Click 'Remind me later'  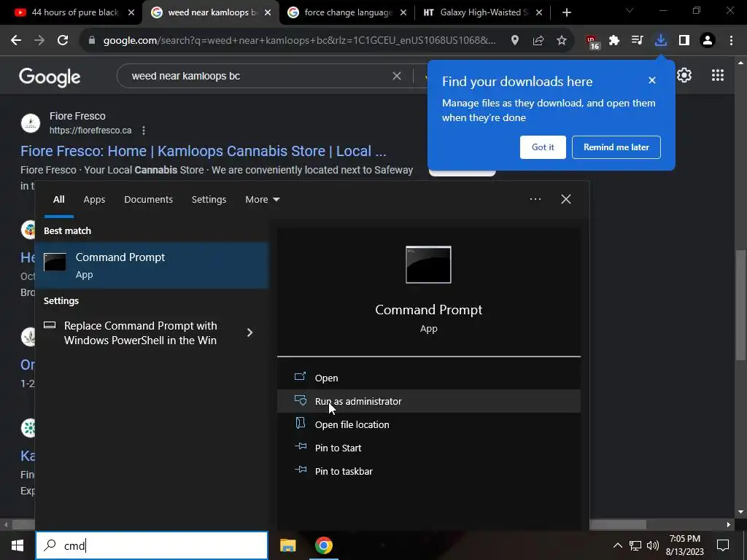616,147
